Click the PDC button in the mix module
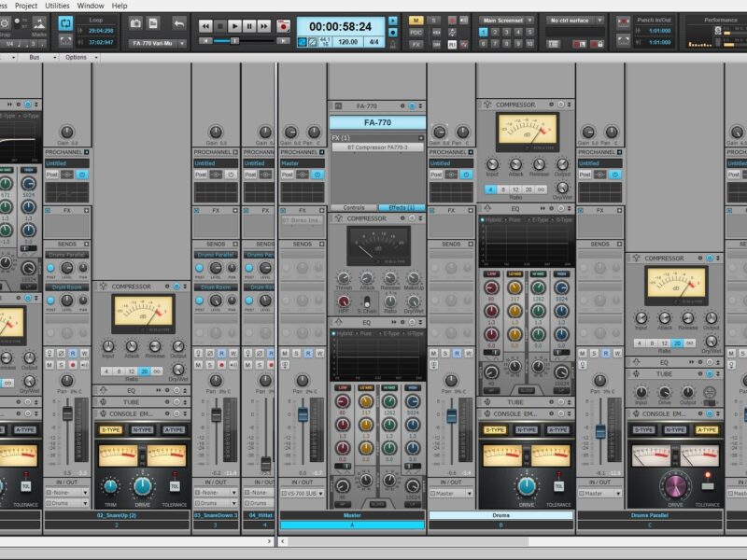 [416, 32]
